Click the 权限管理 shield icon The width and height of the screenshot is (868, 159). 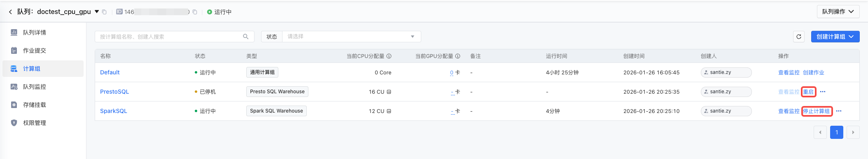pos(14,123)
